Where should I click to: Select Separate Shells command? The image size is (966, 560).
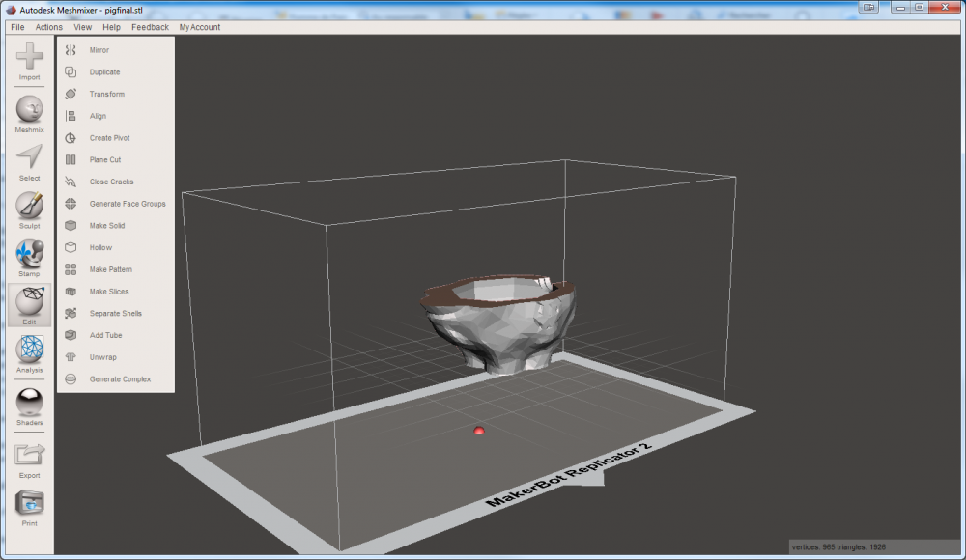click(116, 313)
